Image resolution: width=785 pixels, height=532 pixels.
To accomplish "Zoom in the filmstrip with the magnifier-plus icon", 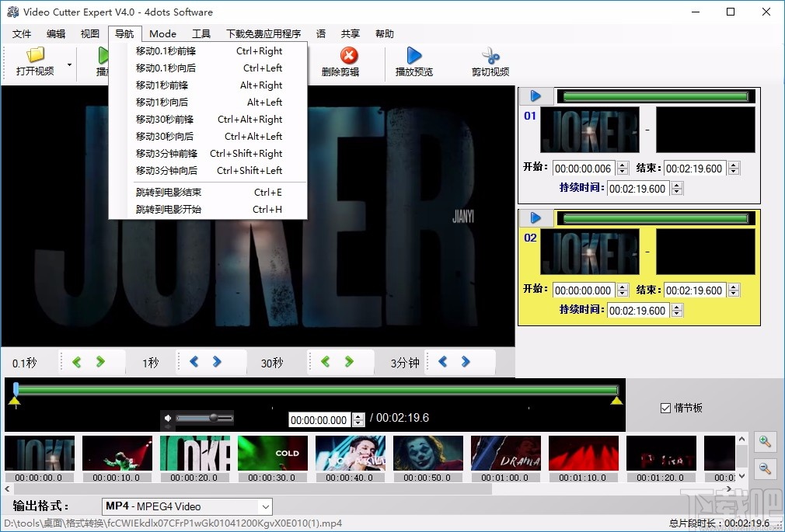I will tap(765, 441).
